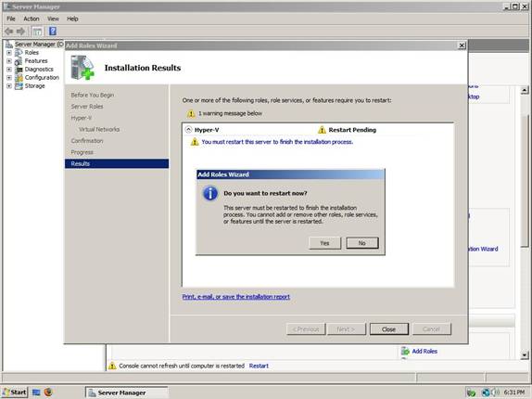Click the Restart link in status message
532x399 pixels.
pyautogui.click(x=259, y=366)
